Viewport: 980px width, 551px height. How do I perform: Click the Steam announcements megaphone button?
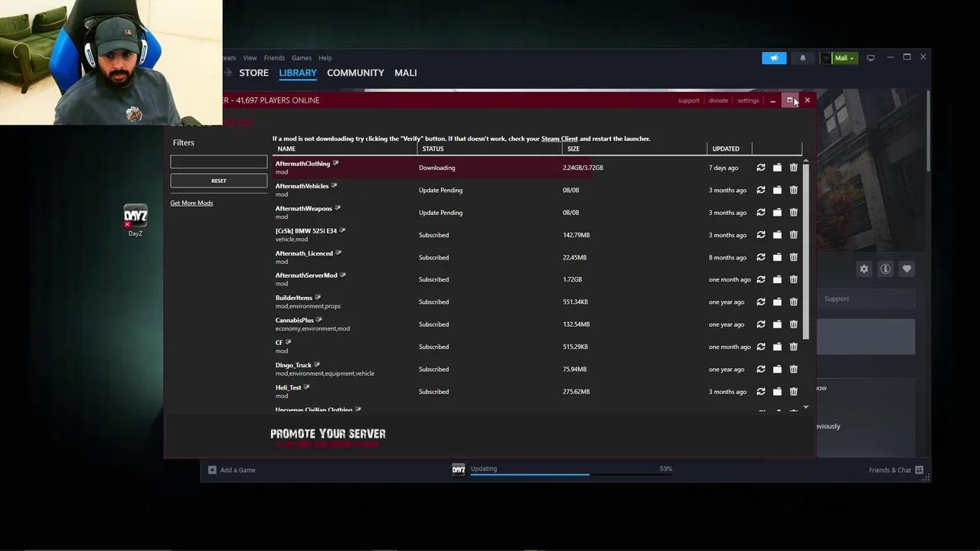[x=774, y=58]
